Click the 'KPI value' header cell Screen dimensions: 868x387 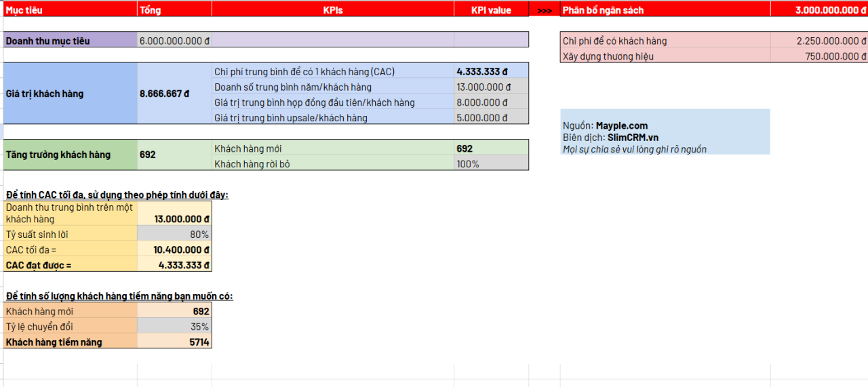492,9
